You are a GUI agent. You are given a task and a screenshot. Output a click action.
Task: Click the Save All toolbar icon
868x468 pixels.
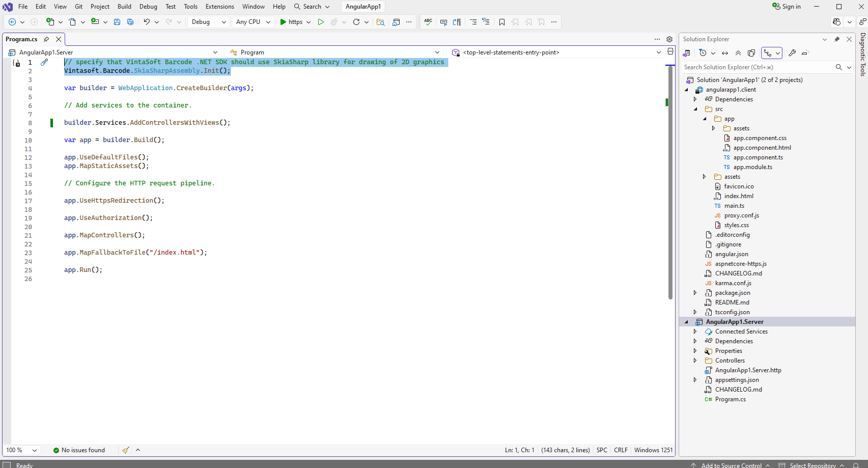coord(130,22)
